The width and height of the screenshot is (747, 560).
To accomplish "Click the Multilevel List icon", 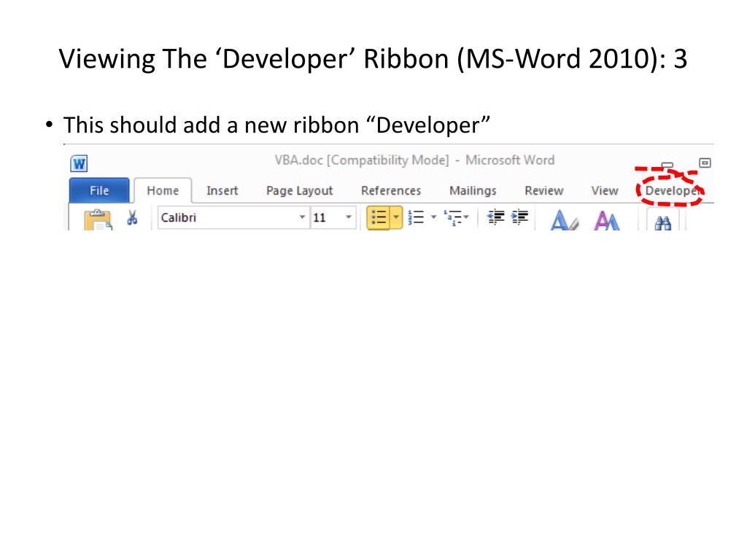I will [452, 217].
